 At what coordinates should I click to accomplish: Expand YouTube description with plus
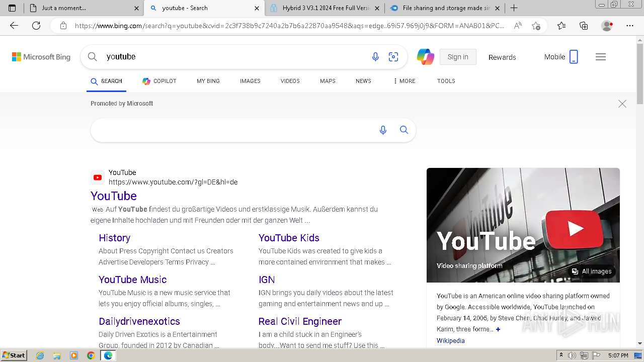point(498,329)
